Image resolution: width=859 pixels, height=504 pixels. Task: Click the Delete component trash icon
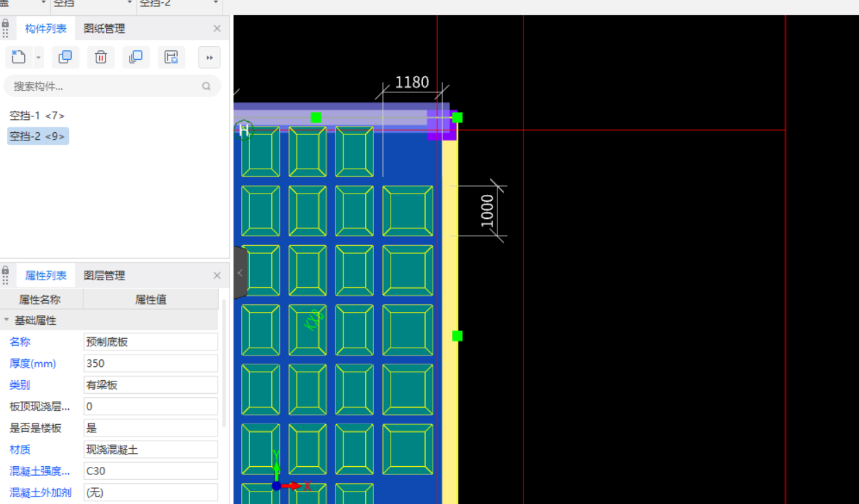101,57
